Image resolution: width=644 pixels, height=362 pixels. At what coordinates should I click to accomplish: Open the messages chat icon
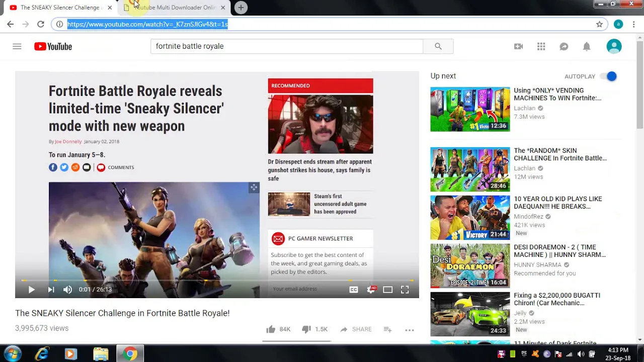[x=564, y=46]
